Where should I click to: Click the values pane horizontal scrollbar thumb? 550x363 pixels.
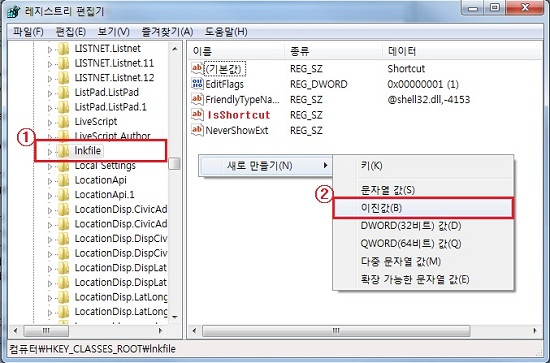coord(336,330)
